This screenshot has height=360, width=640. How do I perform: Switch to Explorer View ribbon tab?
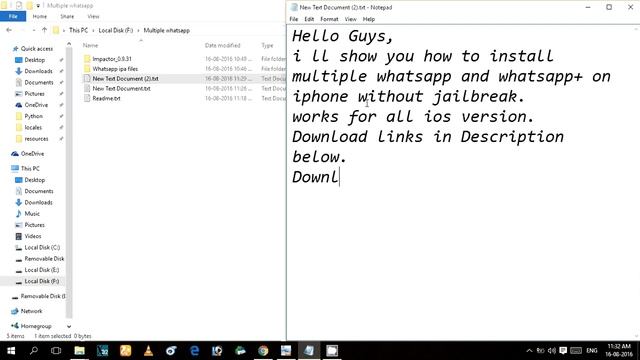(93, 16)
